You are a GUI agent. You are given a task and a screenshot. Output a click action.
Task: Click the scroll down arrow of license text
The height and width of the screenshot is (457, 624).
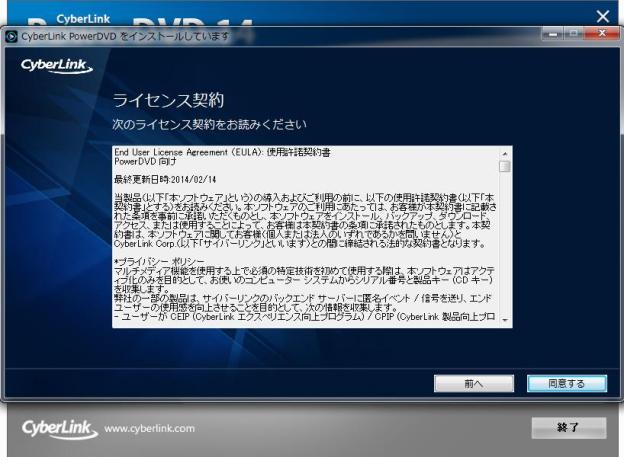point(505,320)
